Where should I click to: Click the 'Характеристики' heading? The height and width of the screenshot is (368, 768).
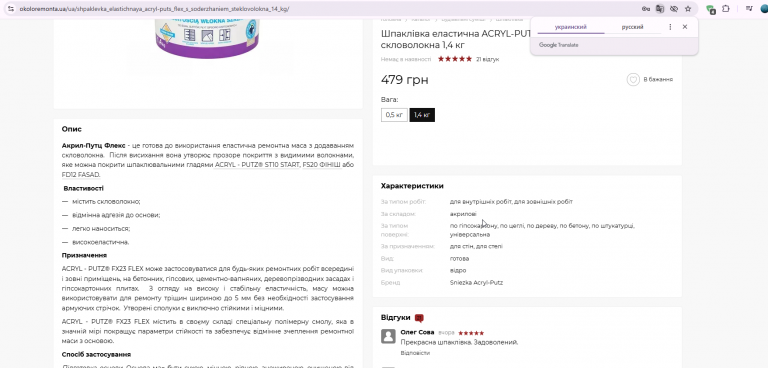point(412,186)
